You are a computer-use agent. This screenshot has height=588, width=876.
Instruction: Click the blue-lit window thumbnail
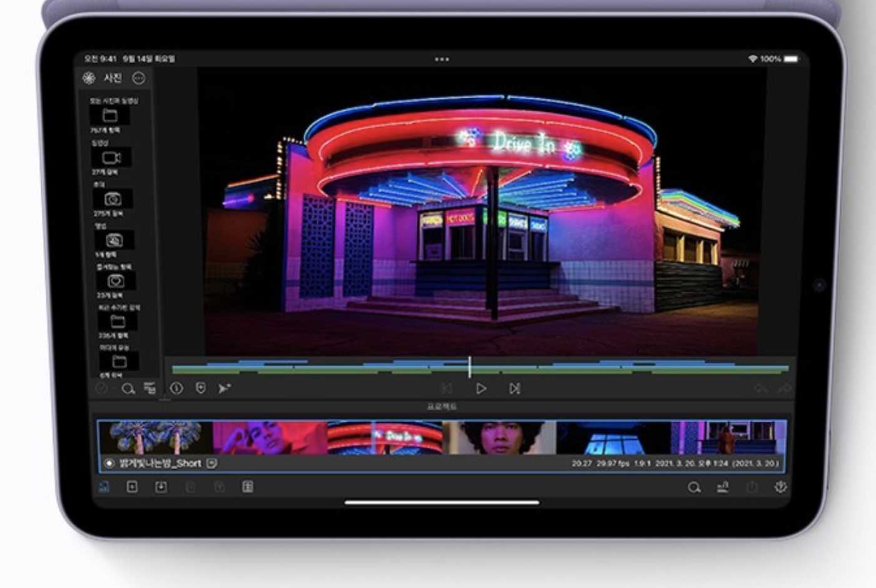(613, 437)
